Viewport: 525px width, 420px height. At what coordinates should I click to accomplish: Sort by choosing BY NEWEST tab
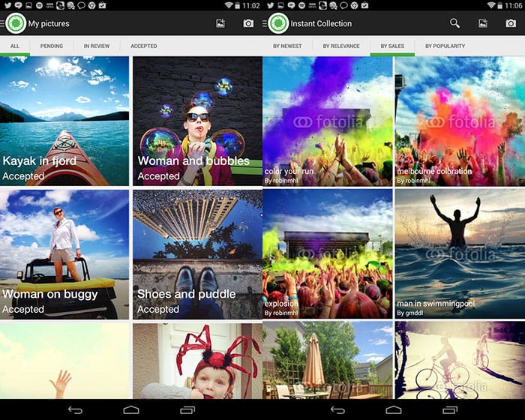tap(287, 46)
